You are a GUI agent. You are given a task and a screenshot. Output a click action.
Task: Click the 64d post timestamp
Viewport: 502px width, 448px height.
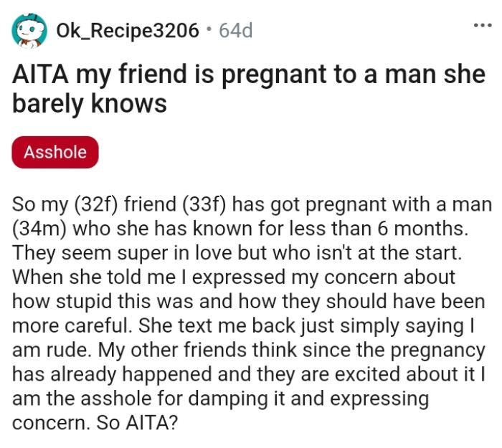(235, 31)
